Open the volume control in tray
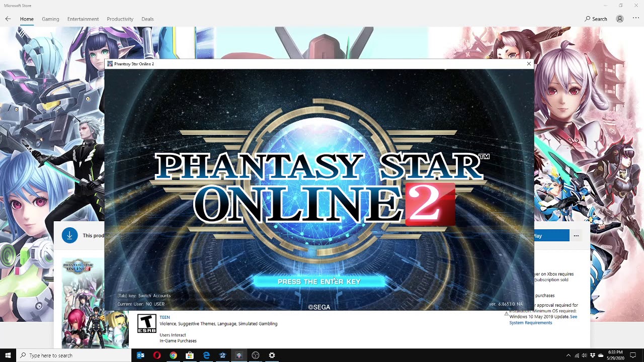 coord(584,355)
